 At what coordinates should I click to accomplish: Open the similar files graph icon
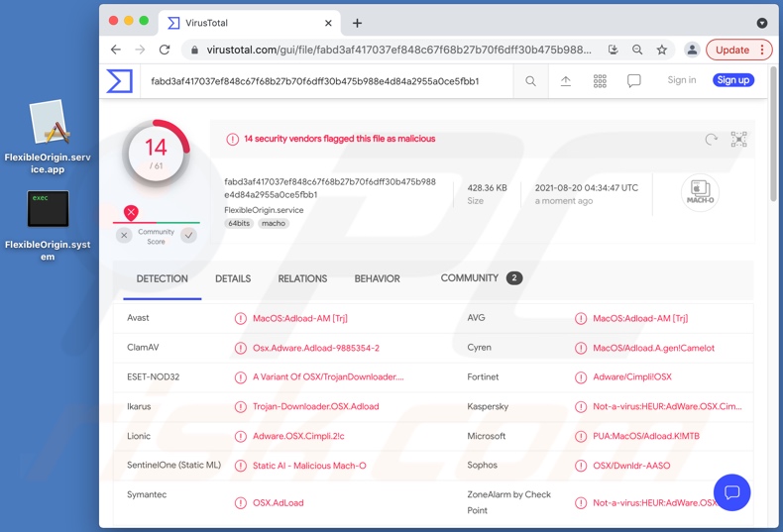click(738, 140)
